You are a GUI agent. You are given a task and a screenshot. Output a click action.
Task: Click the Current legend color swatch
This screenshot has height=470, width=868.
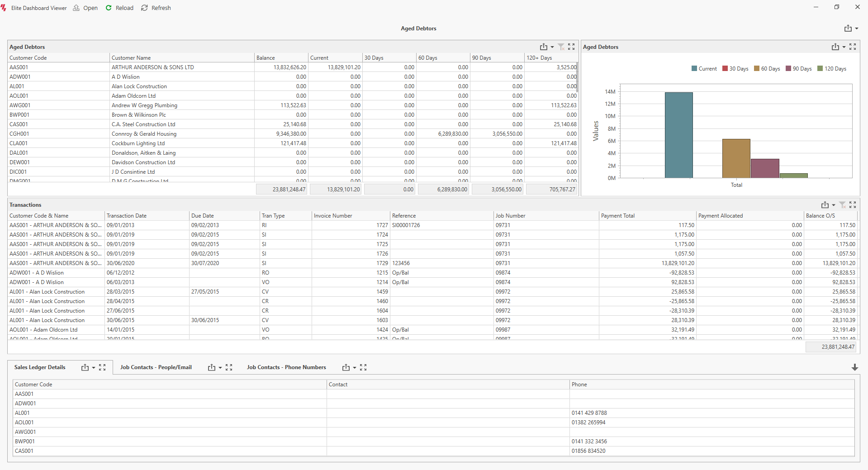[x=694, y=69]
